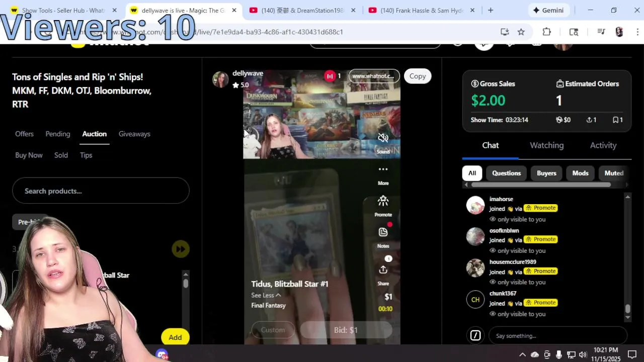
Task: Open chunk1367 CH avatar
Action: coord(475,300)
